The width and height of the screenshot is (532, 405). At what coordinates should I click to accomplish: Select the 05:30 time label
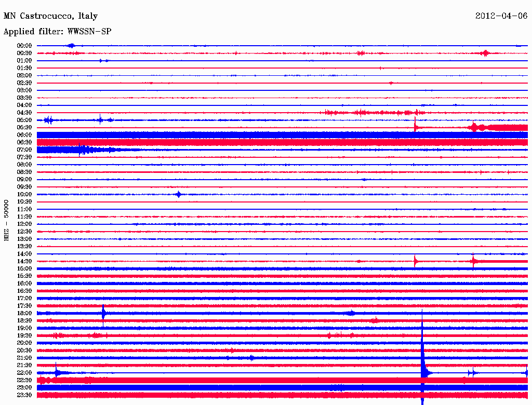(24, 128)
